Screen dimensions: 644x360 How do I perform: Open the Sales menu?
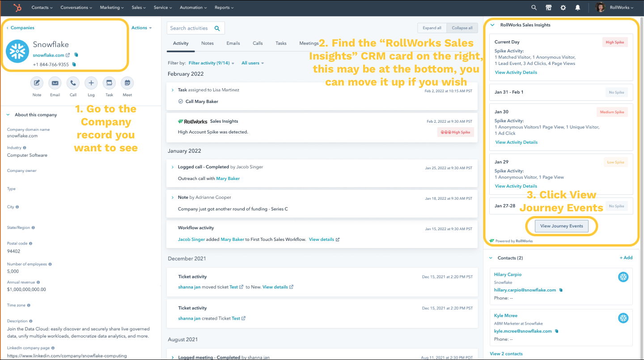tap(138, 8)
